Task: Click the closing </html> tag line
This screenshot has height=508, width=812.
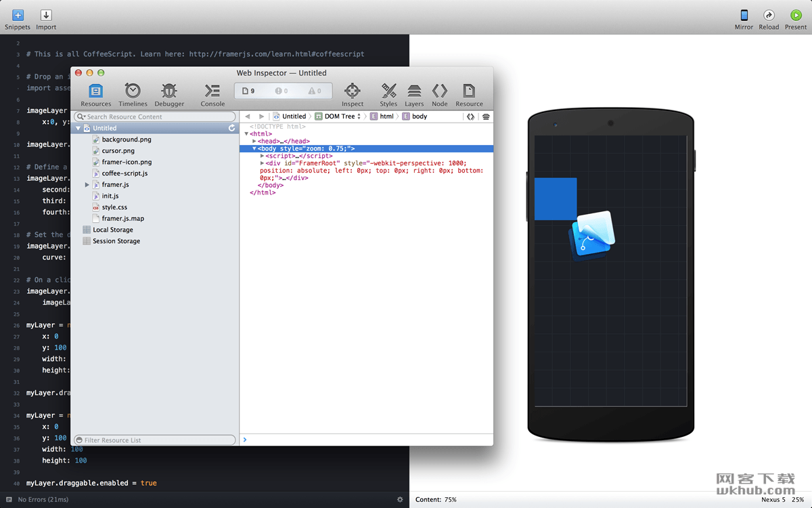Action: coord(263,192)
